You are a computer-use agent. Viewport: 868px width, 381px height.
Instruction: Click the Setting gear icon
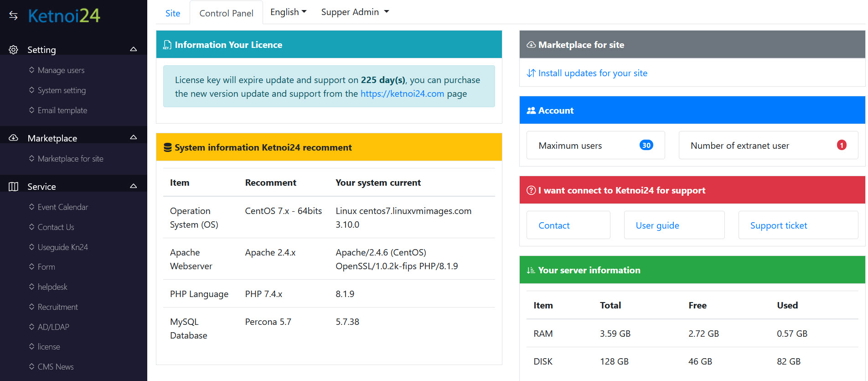pyautogui.click(x=14, y=50)
